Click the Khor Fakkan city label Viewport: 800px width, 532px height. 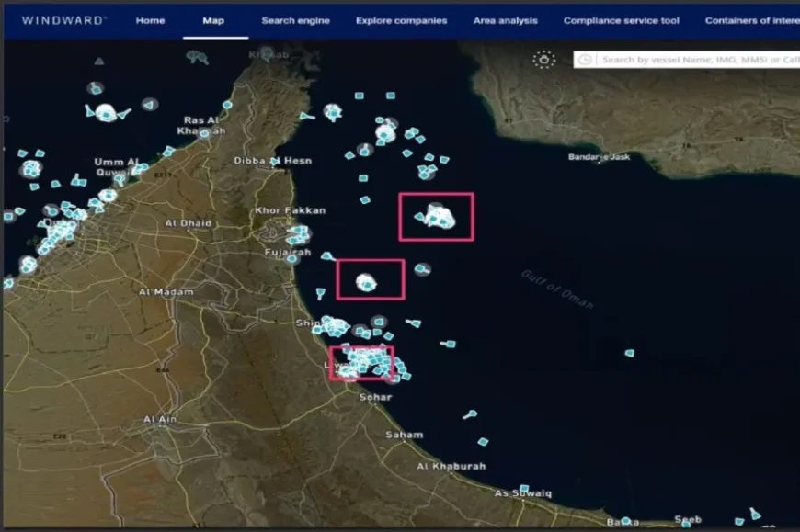pyautogui.click(x=290, y=210)
